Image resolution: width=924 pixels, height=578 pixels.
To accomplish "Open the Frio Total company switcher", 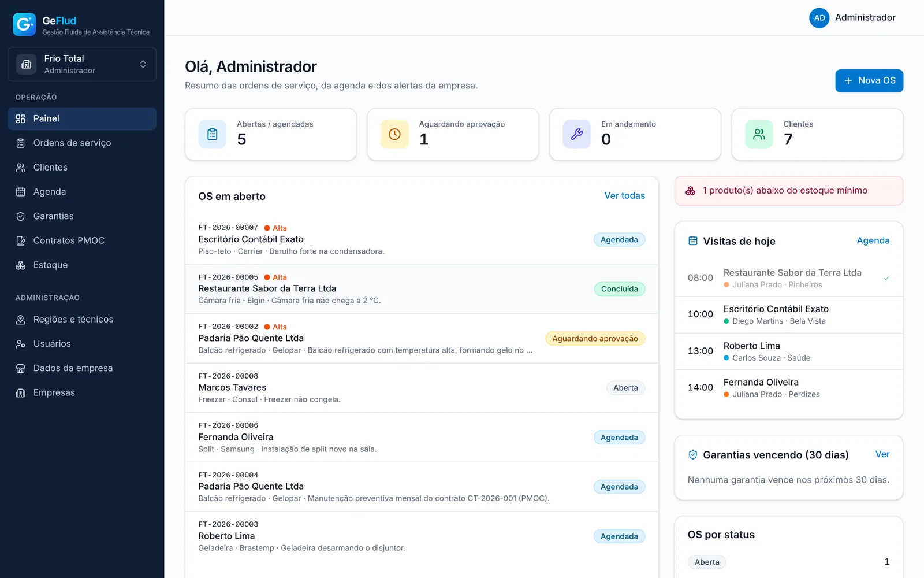I will [82, 64].
